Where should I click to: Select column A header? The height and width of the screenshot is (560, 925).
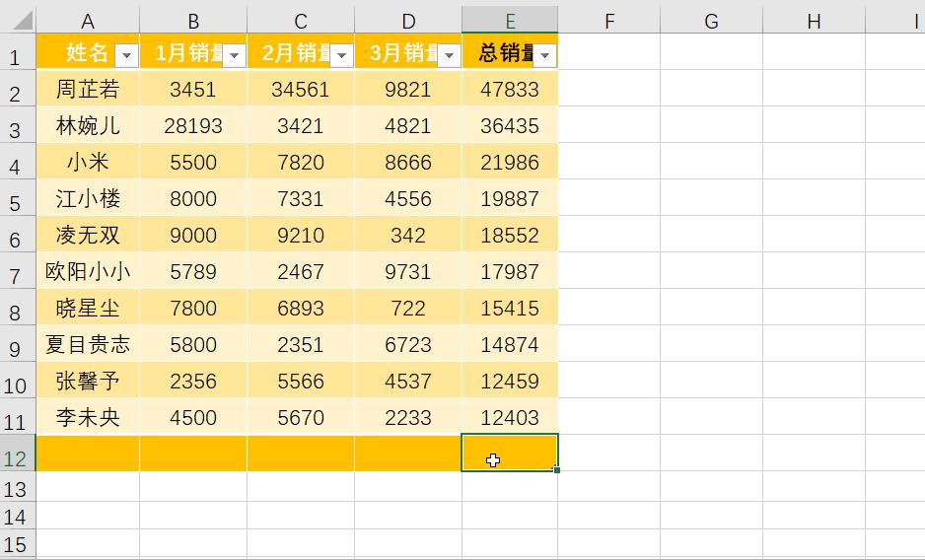click(x=88, y=21)
